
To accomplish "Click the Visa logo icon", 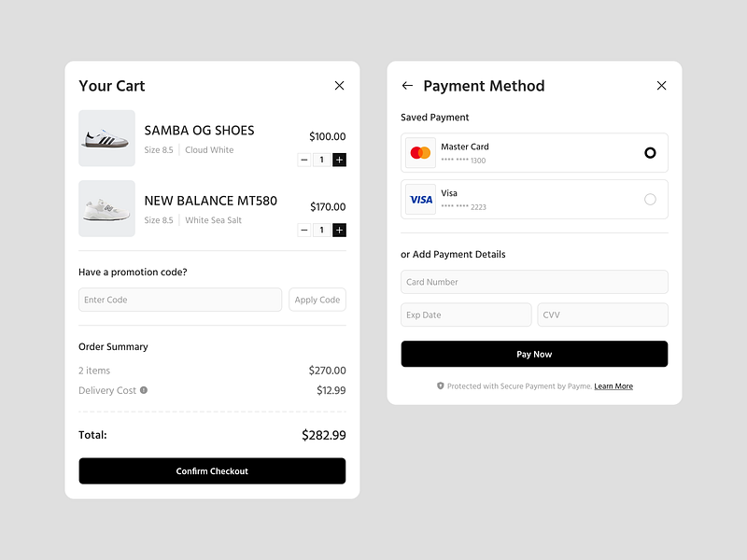I will point(420,200).
